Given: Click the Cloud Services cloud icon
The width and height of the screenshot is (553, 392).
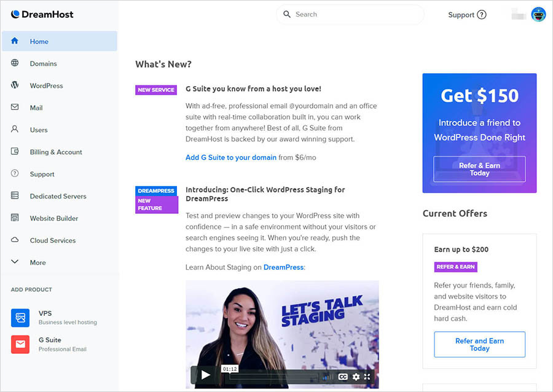Looking at the screenshot, I should point(15,240).
